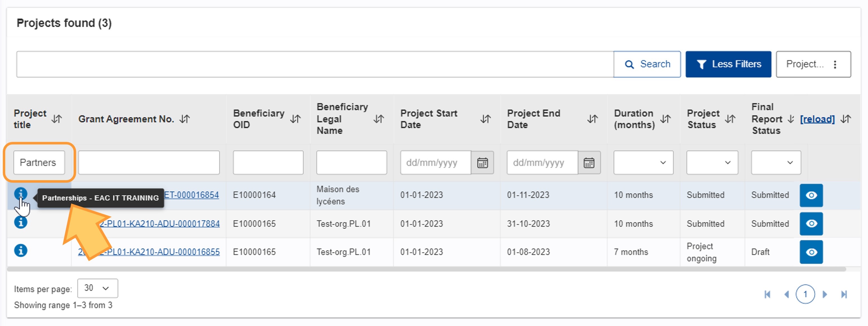
Task: Sort by Project Status column
Action: (730, 119)
